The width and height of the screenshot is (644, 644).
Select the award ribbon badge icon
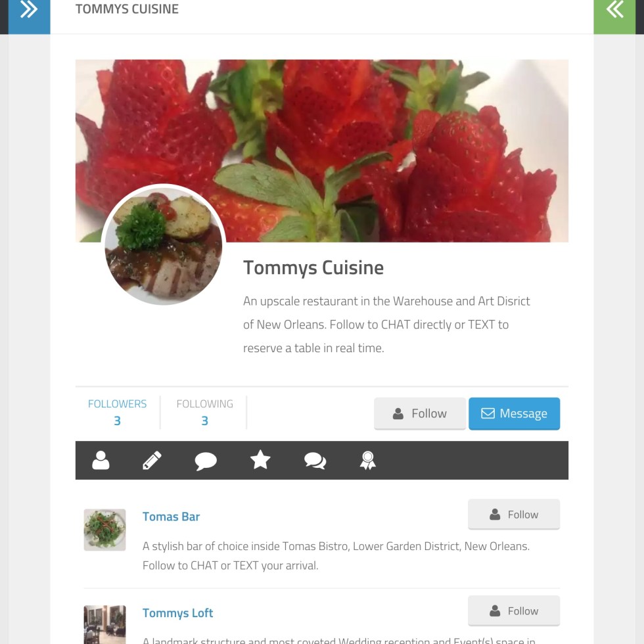click(367, 461)
